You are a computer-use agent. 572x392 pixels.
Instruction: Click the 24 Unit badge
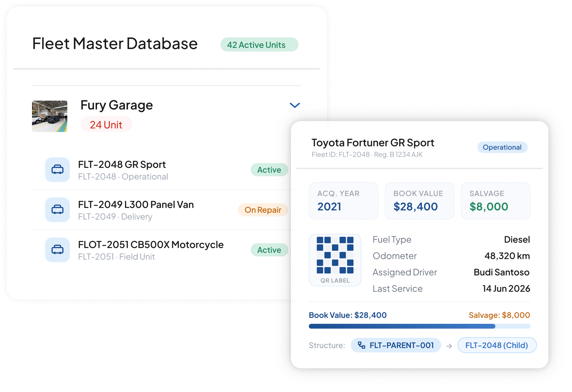point(106,125)
